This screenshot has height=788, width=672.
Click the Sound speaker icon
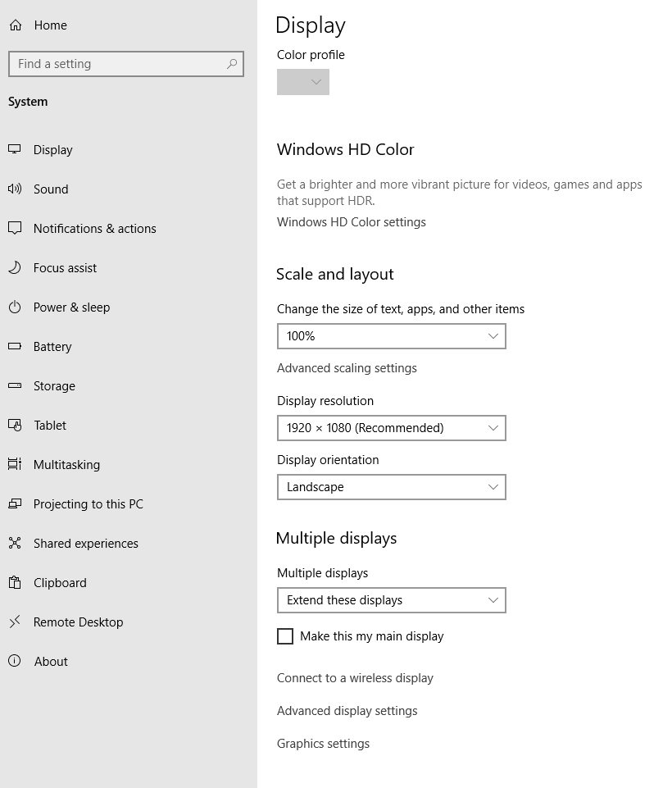(15, 189)
